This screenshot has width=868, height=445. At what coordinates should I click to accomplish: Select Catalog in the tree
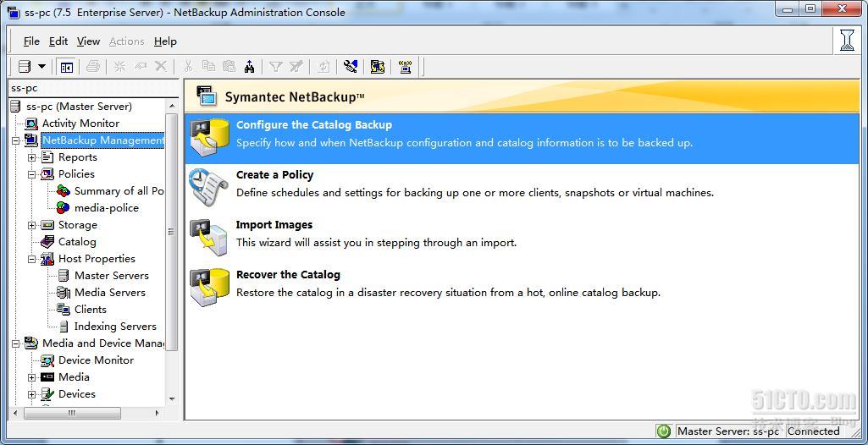point(77,242)
